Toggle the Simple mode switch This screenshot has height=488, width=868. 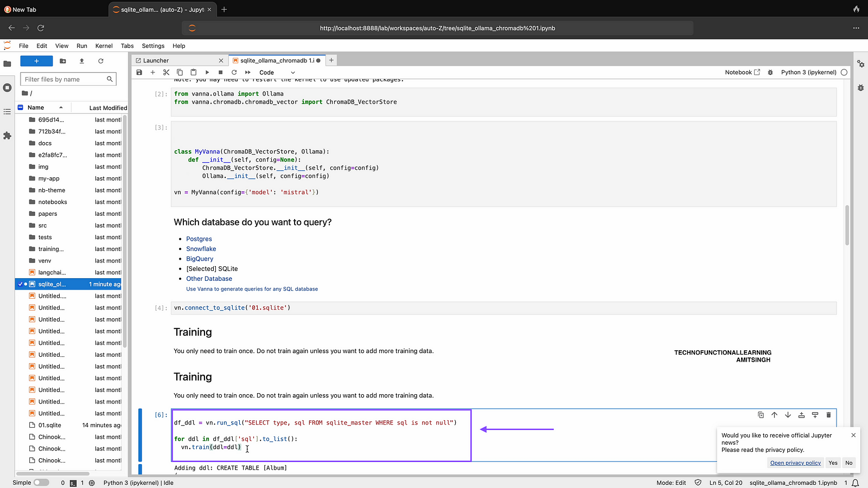point(41,483)
